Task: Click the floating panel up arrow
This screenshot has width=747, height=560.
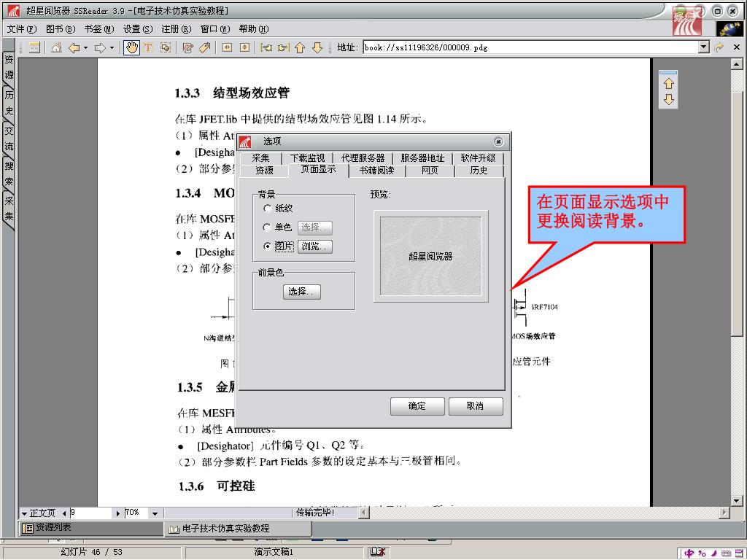Action: pos(669,84)
